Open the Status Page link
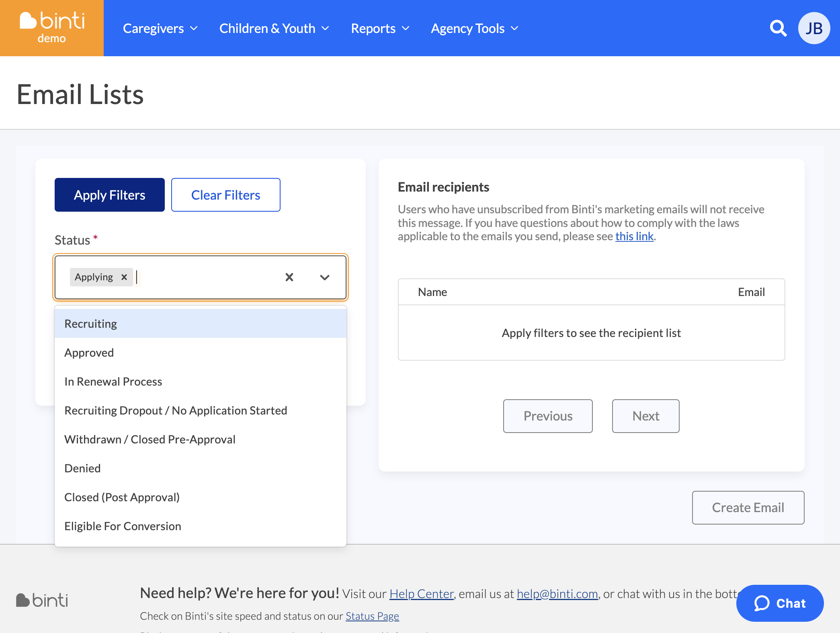840x633 pixels. click(x=372, y=616)
